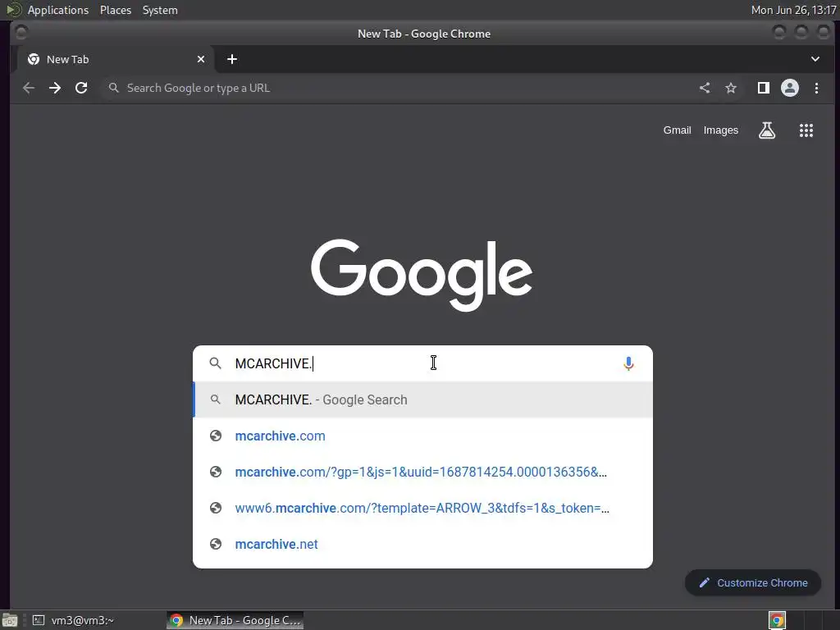This screenshot has height=630, width=840.
Task: Open the Google apps grid
Action: [806, 130]
